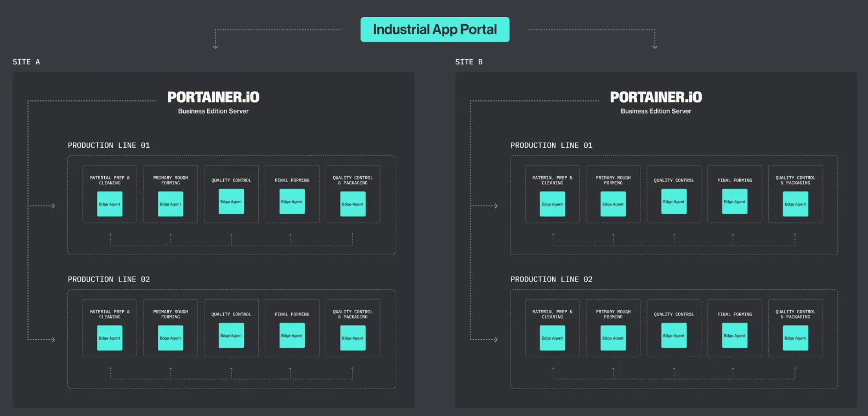Image resolution: width=868 pixels, height=416 pixels.
Task: Select Site A Line 01 Final Forming Edge Agent
Action: (x=292, y=201)
